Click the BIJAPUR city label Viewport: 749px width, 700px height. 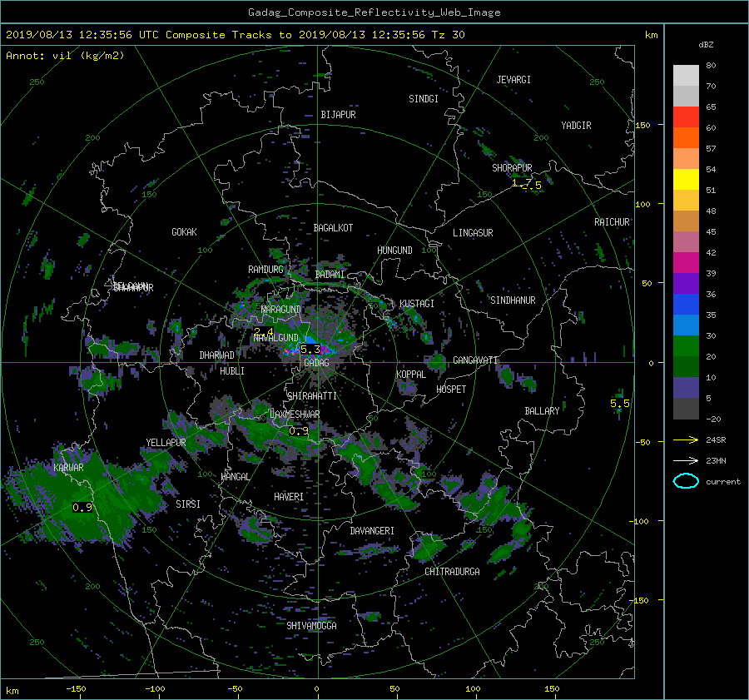pyautogui.click(x=338, y=115)
